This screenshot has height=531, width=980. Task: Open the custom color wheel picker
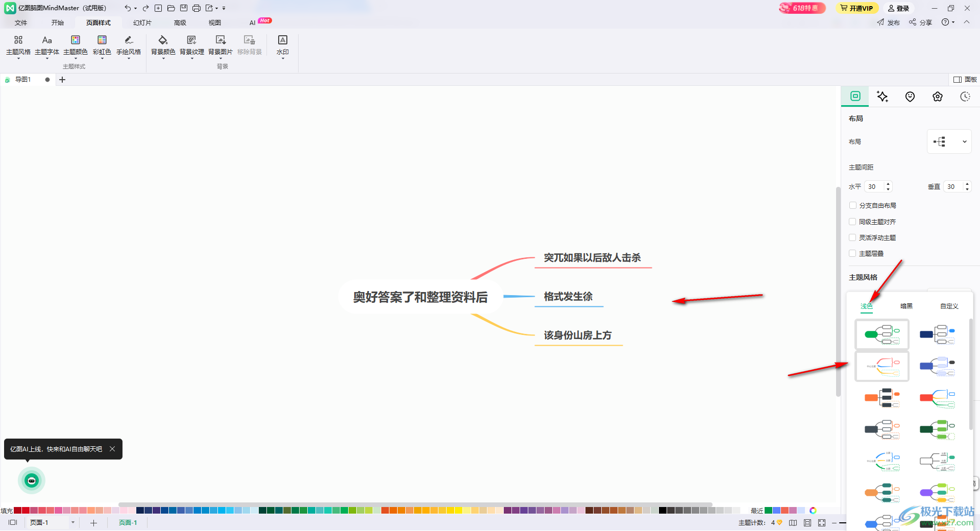(x=813, y=511)
